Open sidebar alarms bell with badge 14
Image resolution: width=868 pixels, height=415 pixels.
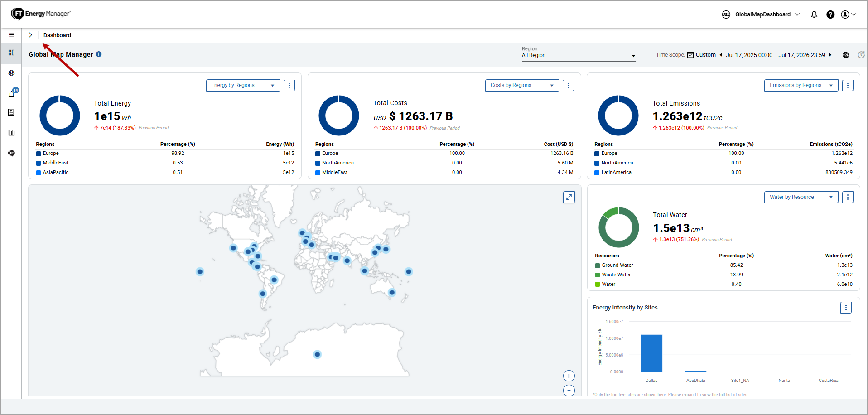12,94
